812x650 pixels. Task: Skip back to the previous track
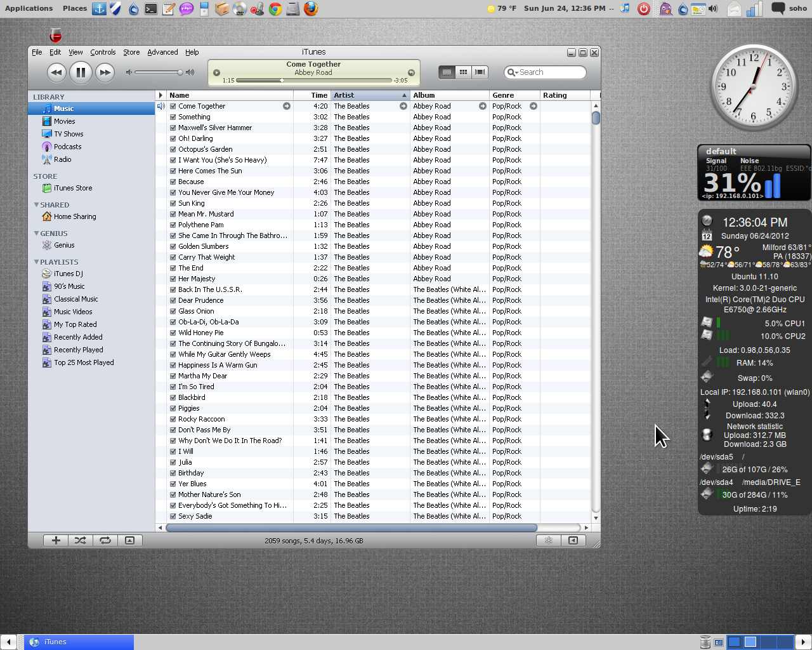tap(56, 72)
